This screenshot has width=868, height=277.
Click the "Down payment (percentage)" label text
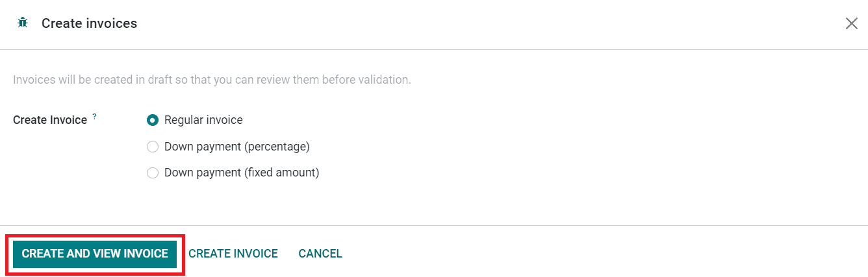[x=236, y=147]
